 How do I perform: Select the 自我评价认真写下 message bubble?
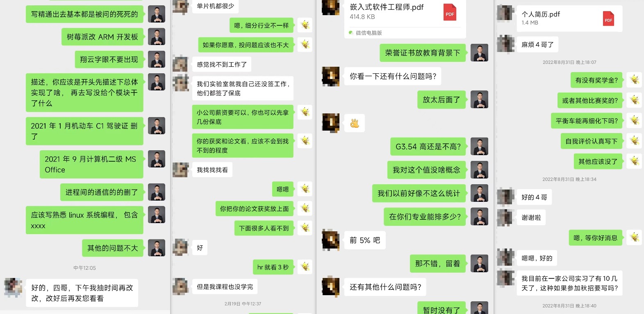click(x=592, y=141)
